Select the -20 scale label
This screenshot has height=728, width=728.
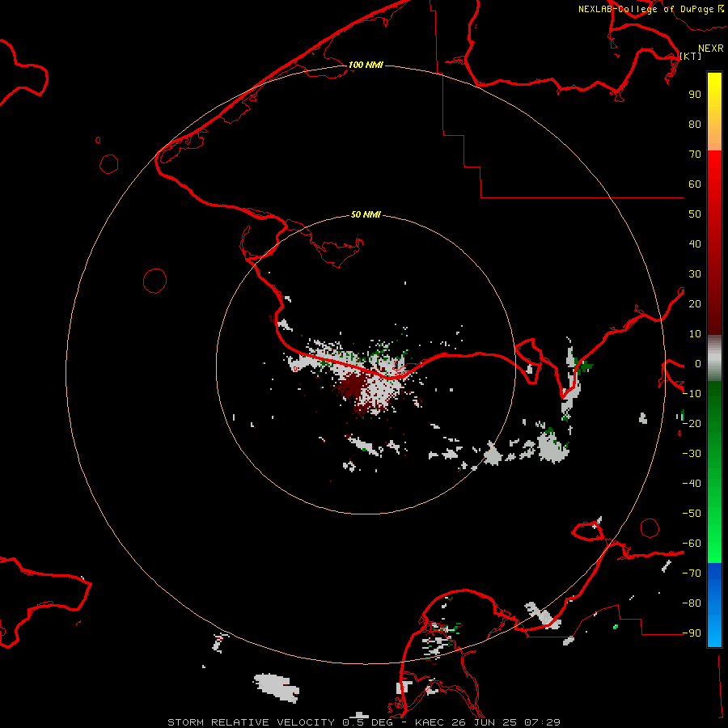692,423
